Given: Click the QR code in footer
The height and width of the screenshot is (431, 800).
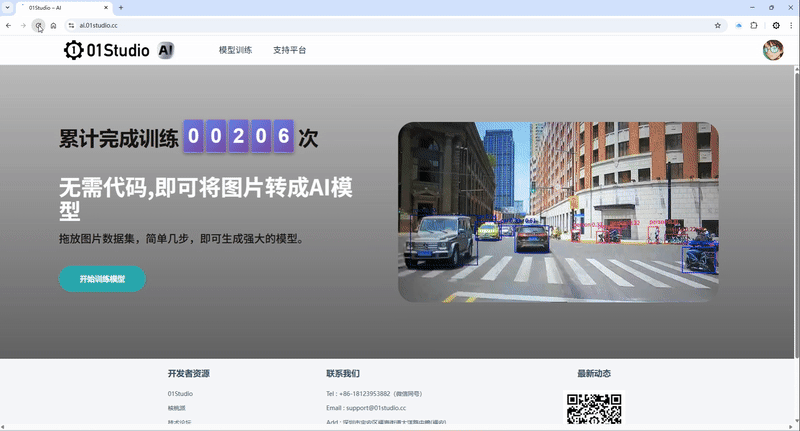Looking at the screenshot, I should point(595,411).
